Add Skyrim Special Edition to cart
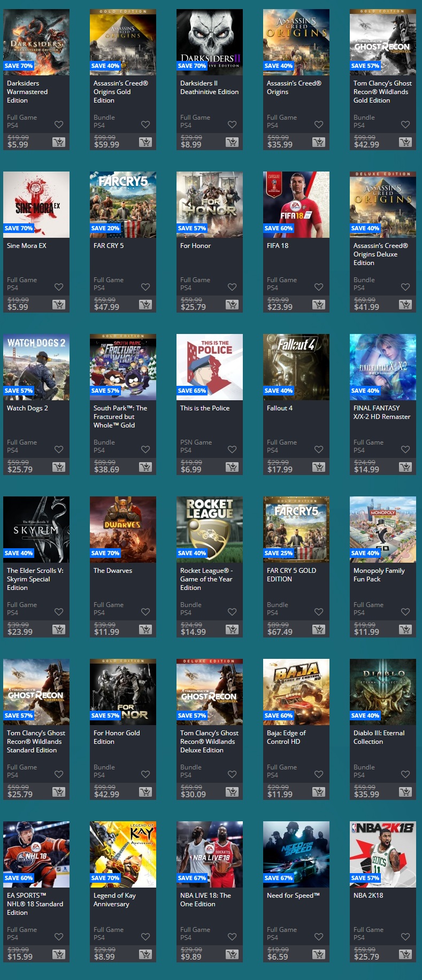 (x=59, y=629)
